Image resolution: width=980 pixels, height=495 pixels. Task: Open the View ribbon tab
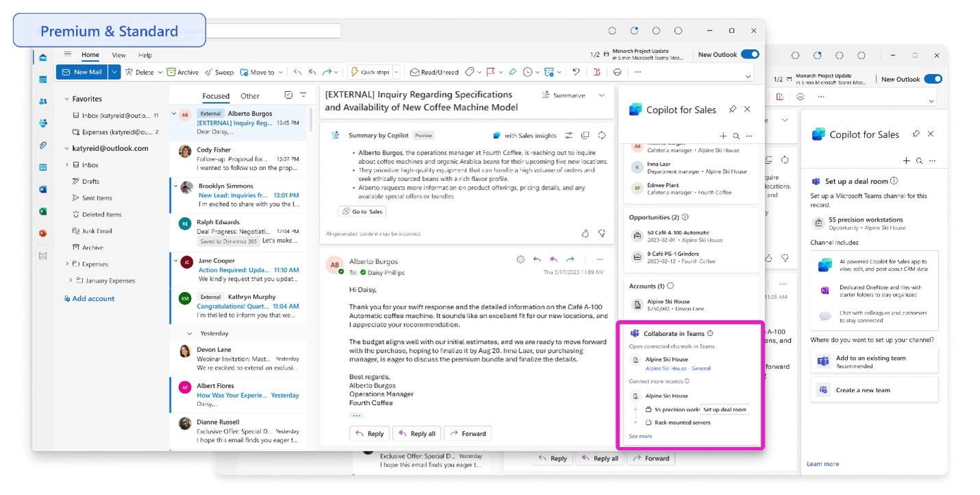point(119,55)
